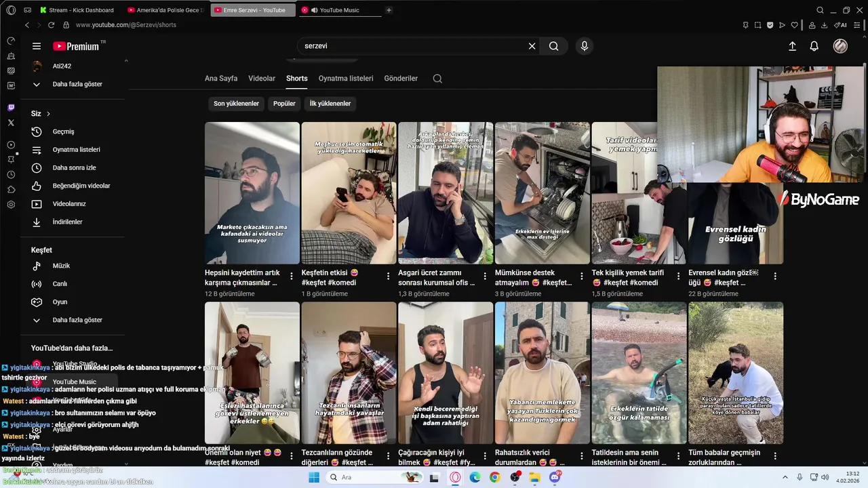Open Discord from the taskbar

click(x=555, y=477)
